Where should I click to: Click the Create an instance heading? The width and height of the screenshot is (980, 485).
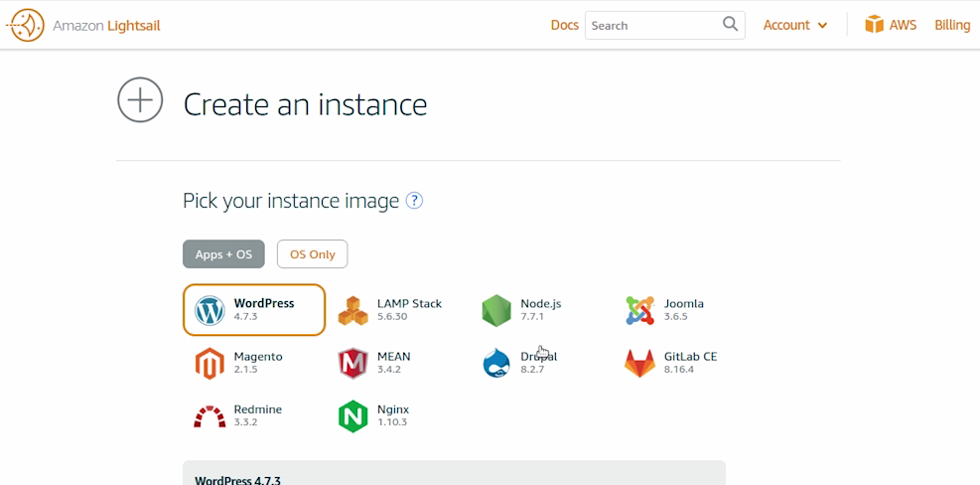coord(305,104)
